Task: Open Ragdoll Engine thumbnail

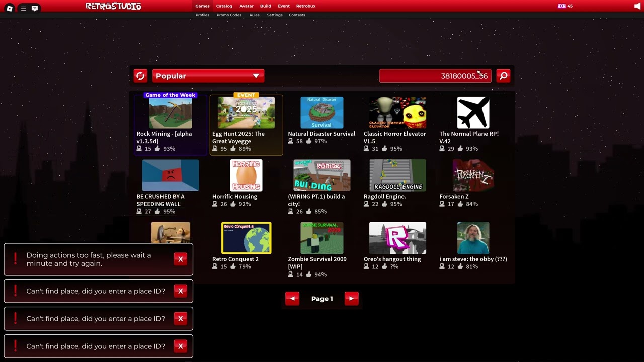Action: coord(397,175)
